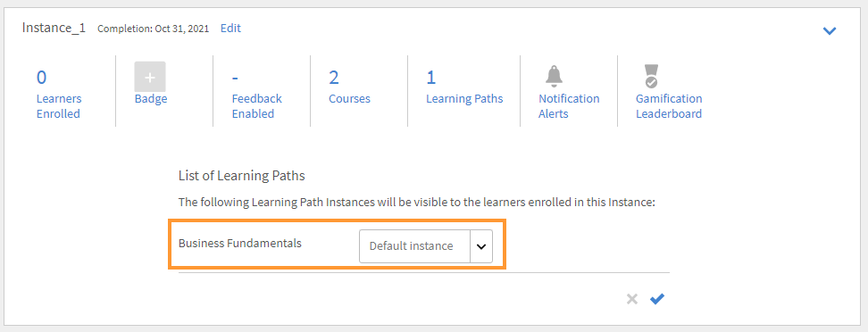The width and height of the screenshot is (868, 332).
Task: Click the Business Fundamentals learning path name
Action: click(x=240, y=243)
